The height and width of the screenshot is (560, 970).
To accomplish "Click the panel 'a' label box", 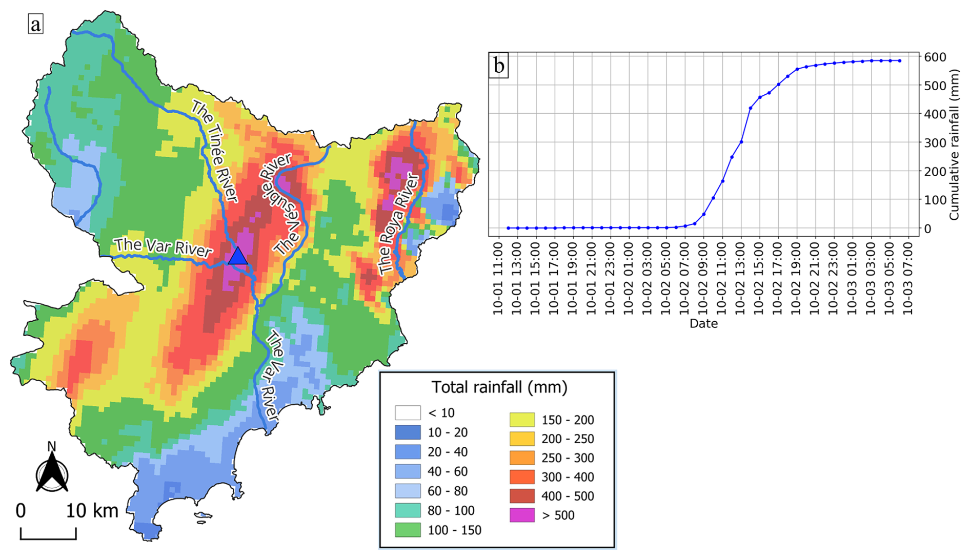I will (35, 24).
